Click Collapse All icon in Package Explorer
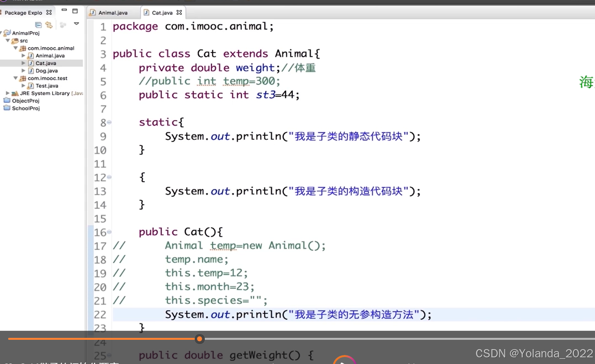595x364 pixels. (x=38, y=25)
